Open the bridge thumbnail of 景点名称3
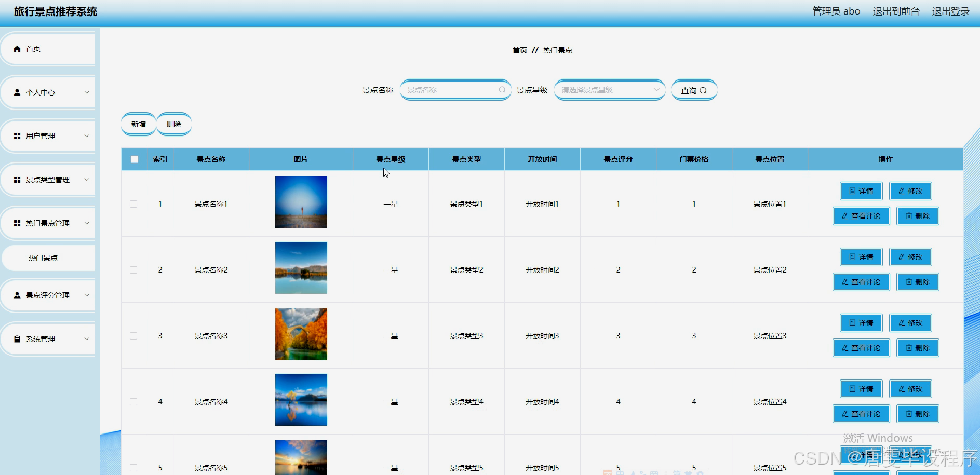This screenshot has height=475, width=980. (x=301, y=334)
